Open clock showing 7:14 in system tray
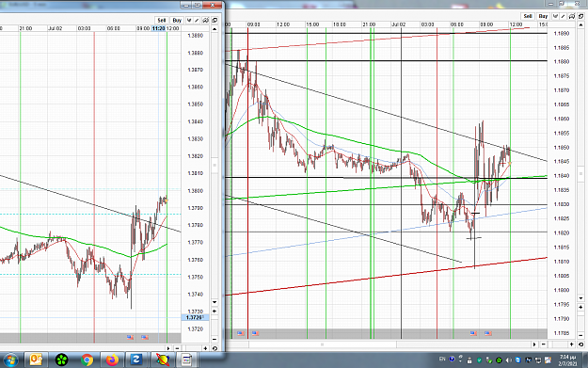This screenshot has width=588, height=368. (567, 360)
